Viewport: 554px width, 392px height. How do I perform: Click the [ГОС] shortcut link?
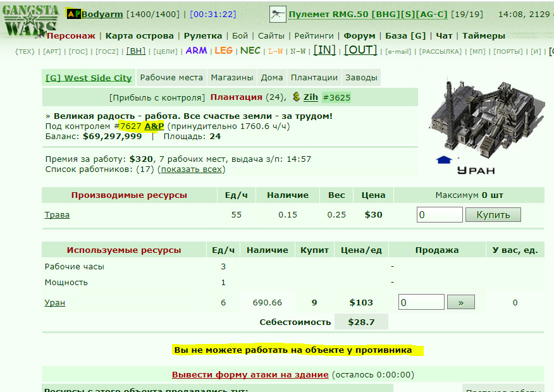tap(78, 52)
